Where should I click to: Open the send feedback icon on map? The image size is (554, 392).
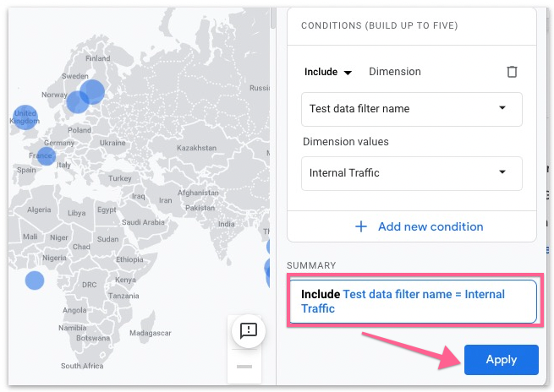[x=248, y=330]
